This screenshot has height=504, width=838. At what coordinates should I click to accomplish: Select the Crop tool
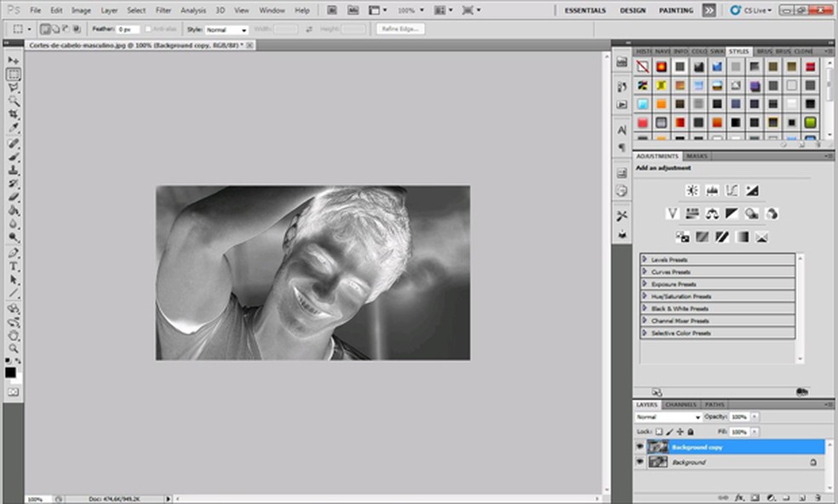(x=14, y=114)
